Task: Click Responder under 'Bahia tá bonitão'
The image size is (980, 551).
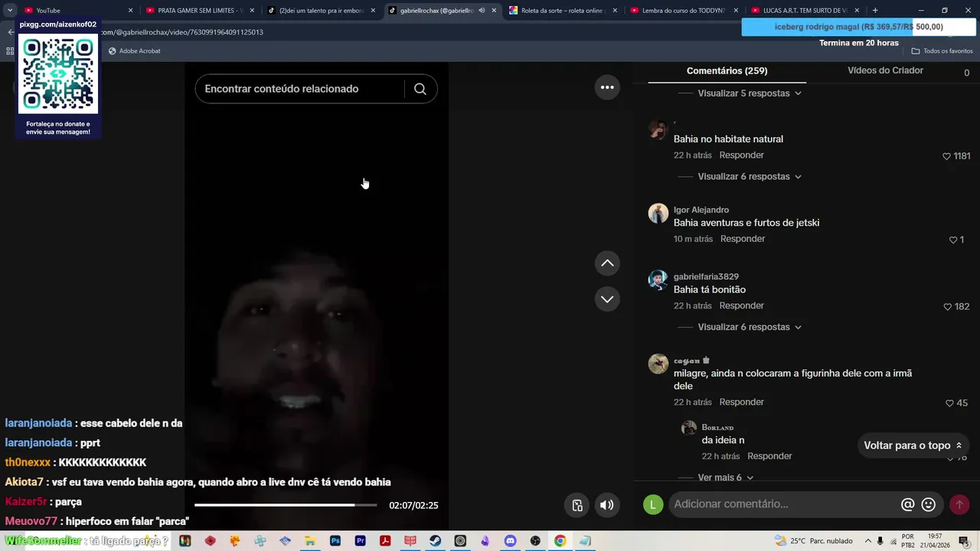Action: [741, 305]
